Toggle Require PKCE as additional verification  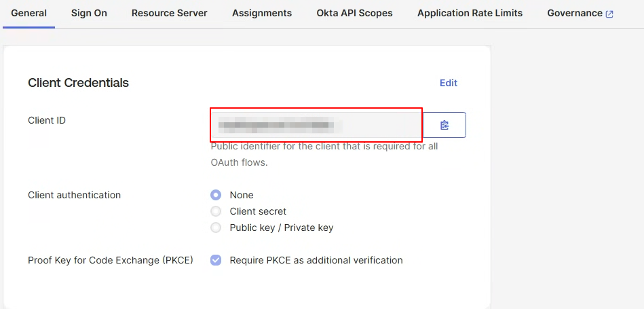pos(216,260)
